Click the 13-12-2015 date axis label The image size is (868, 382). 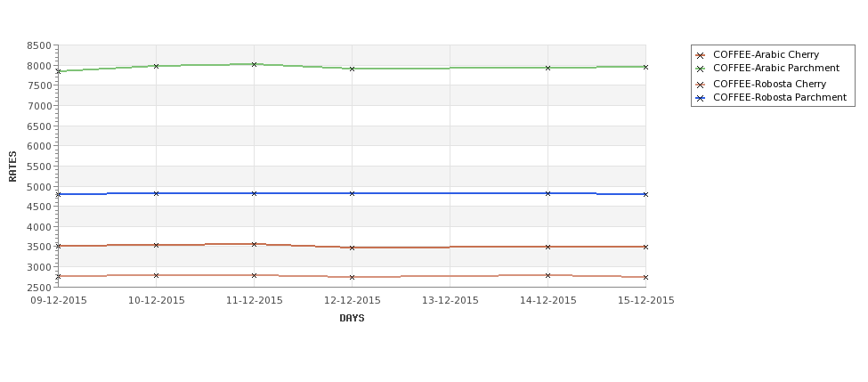pyautogui.click(x=450, y=300)
